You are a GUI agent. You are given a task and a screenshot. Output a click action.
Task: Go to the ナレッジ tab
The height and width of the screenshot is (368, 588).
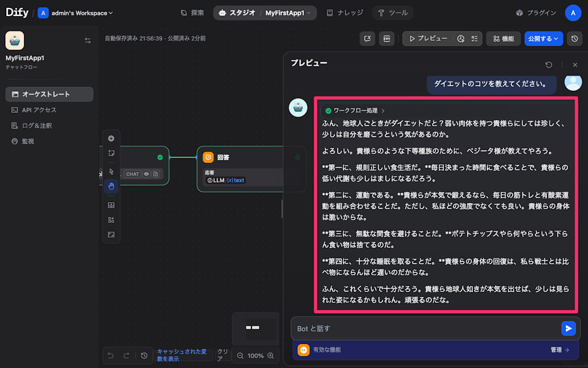(345, 13)
